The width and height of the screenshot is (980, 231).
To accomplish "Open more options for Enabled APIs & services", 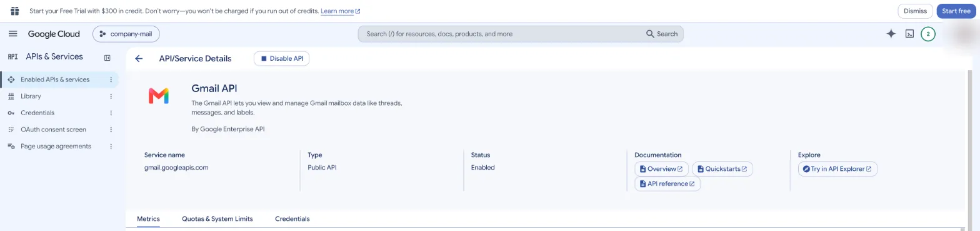I will coord(111,80).
